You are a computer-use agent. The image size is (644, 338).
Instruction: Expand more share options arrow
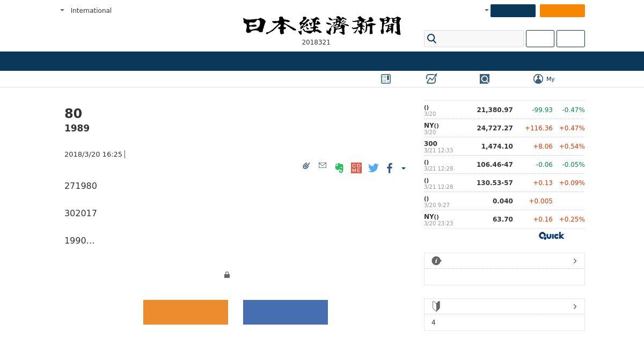(x=404, y=168)
